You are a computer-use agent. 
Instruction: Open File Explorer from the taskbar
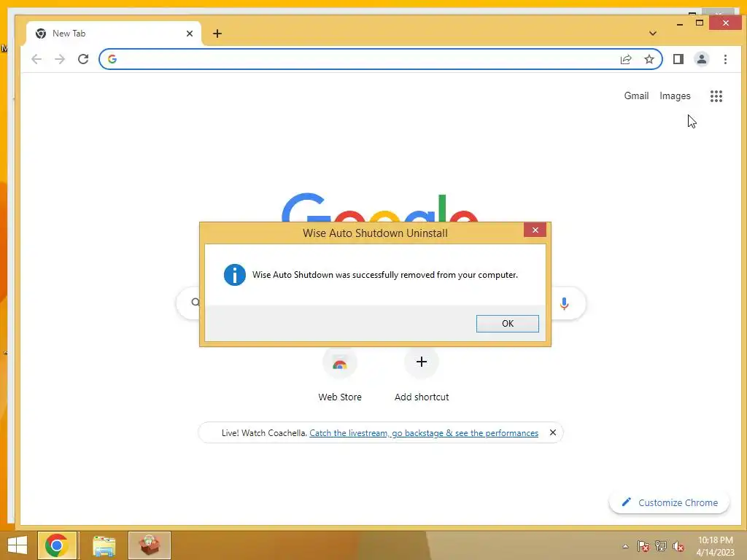(x=104, y=545)
